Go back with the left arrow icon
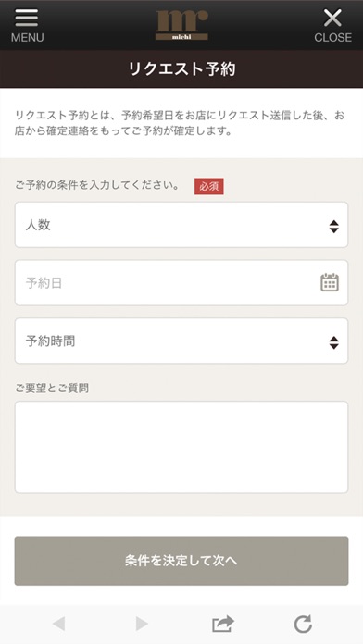Screen dimensions: 363x644 click(58, 624)
